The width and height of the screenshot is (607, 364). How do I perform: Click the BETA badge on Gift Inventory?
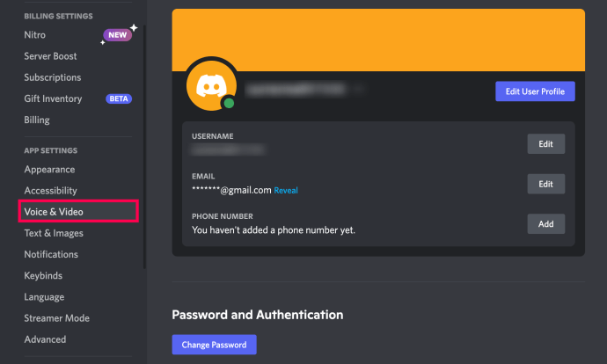[x=119, y=99]
